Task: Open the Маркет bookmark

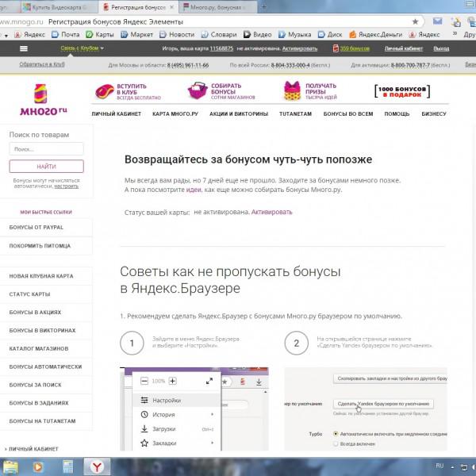Action: coord(136,35)
